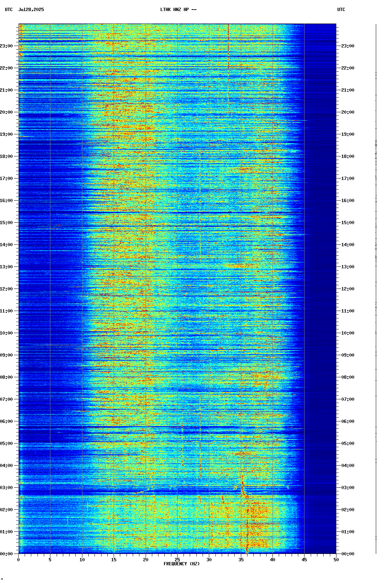Click 09:00 on the left time axis
392x583 pixels.
click(6, 355)
